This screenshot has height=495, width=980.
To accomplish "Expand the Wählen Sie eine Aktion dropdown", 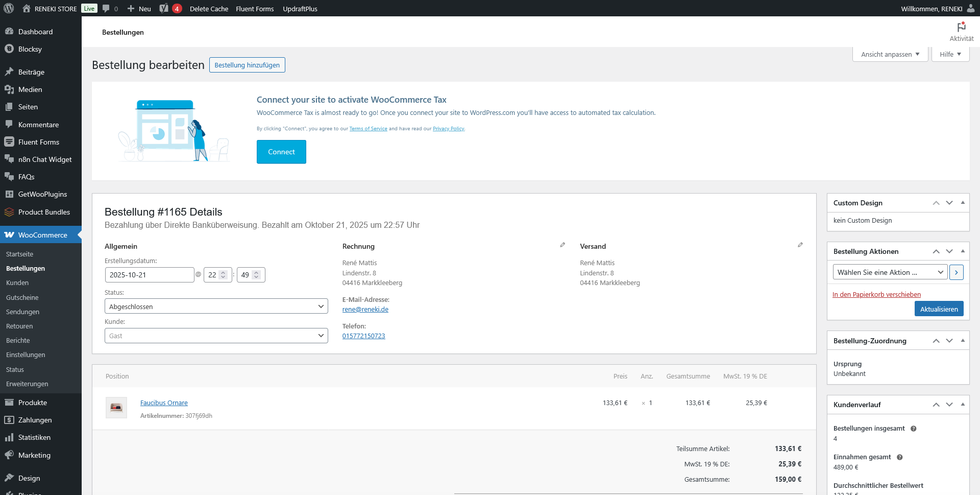I will (890, 272).
